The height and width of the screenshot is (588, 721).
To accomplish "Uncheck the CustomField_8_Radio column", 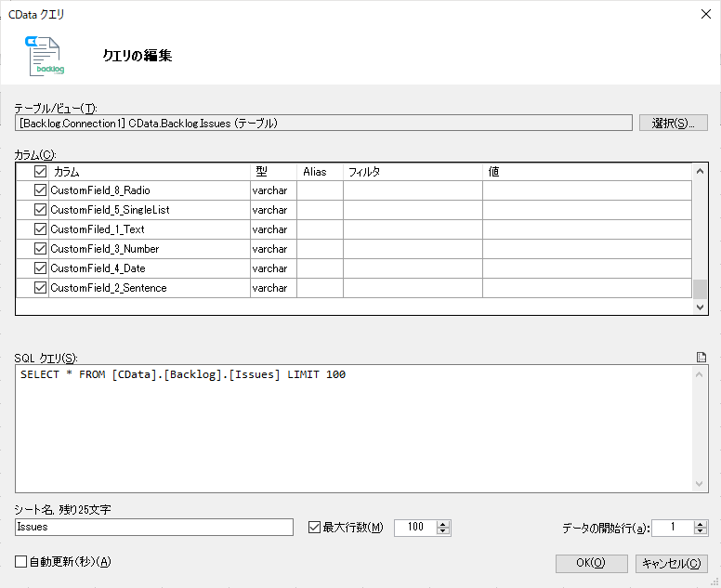I will [x=41, y=189].
